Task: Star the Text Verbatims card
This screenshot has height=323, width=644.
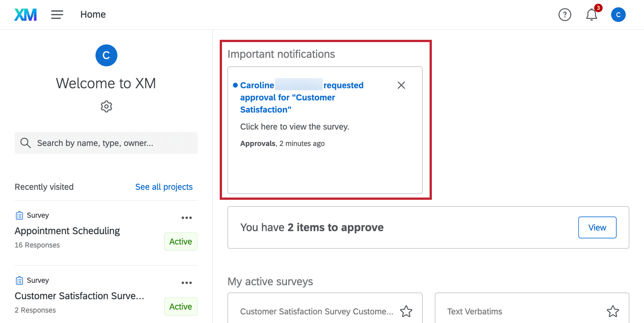Action: pyautogui.click(x=613, y=311)
